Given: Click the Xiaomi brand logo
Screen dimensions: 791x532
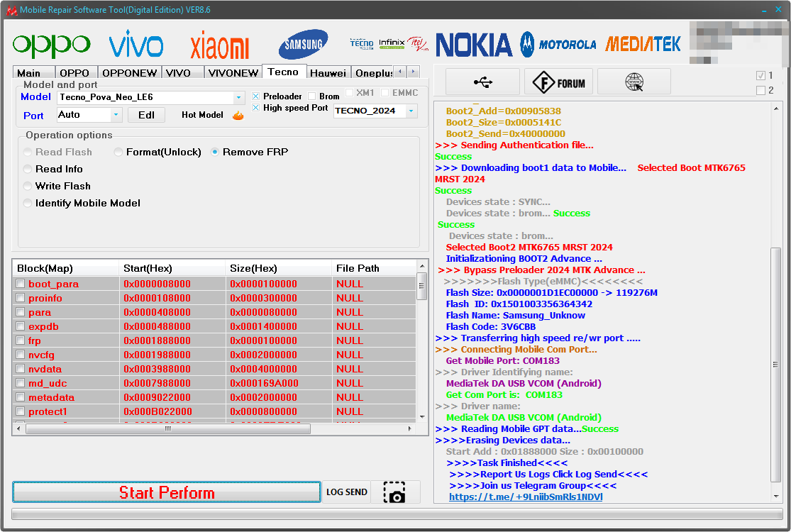Looking at the screenshot, I should click(219, 45).
